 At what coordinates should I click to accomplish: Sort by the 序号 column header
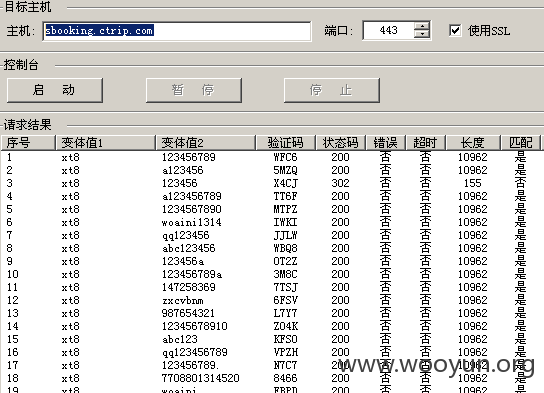(28, 143)
